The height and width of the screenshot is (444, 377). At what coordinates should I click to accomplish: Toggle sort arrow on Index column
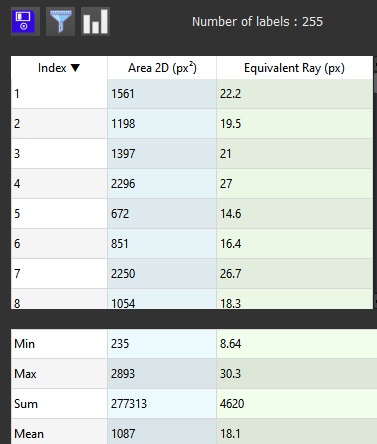(76, 68)
